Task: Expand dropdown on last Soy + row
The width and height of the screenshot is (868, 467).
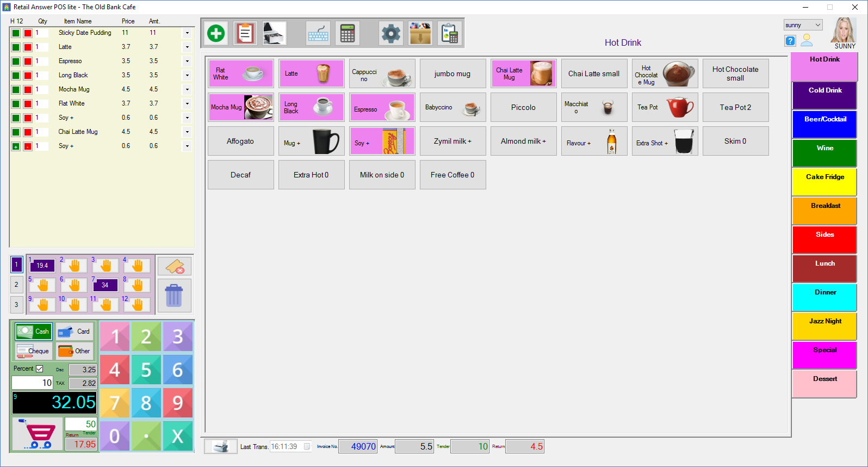Action: coord(187,146)
